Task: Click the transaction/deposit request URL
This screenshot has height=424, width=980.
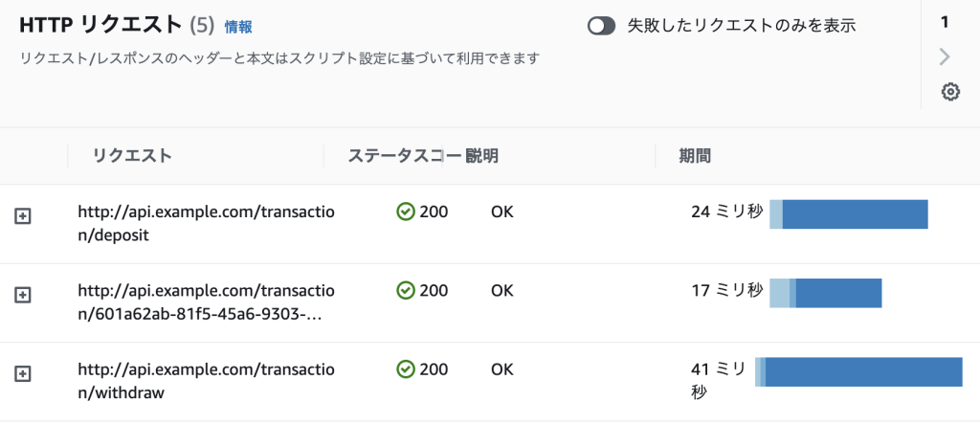Action: (206, 222)
